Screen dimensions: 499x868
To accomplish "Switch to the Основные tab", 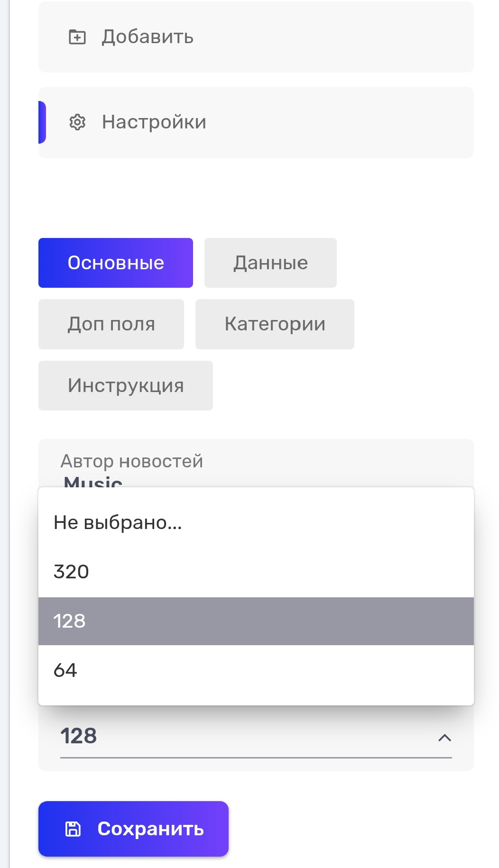I will click(116, 263).
